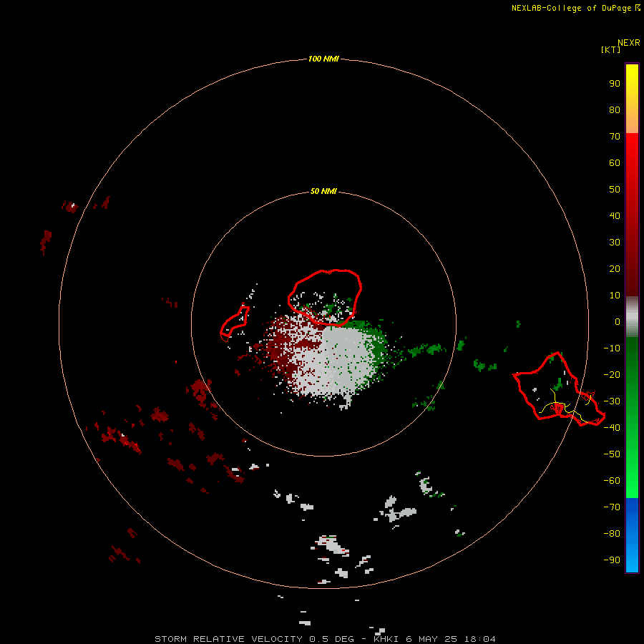Click the -20 value on velocity scale
This screenshot has width=644, height=644.
coord(612,374)
